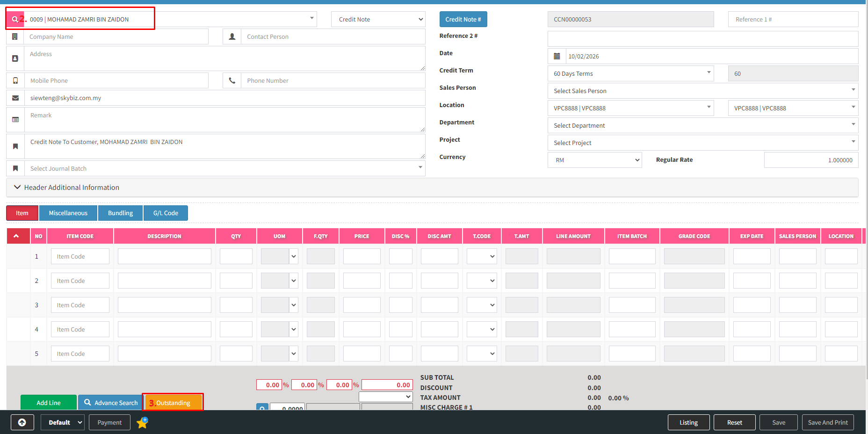Open the Select Journal Batch dropdown

(224, 169)
